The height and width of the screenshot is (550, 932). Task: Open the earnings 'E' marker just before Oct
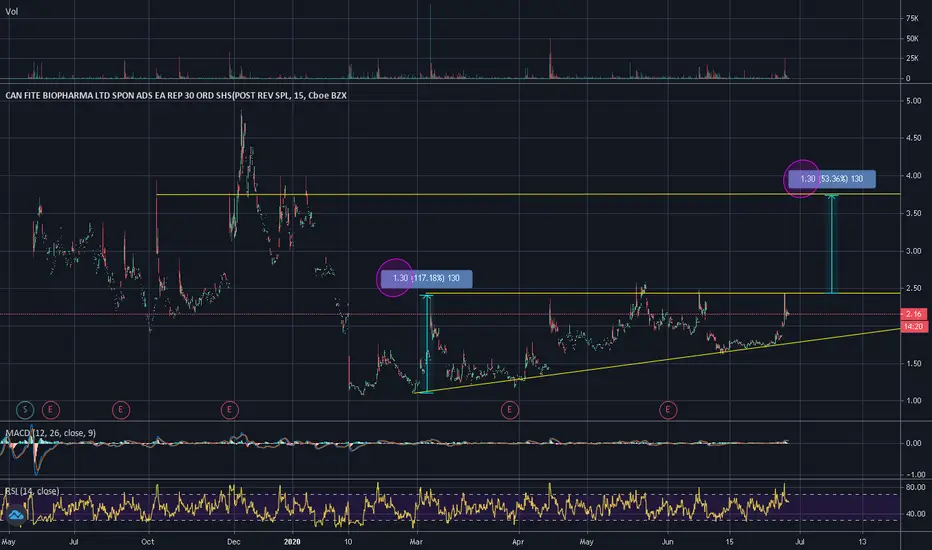(x=121, y=410)
